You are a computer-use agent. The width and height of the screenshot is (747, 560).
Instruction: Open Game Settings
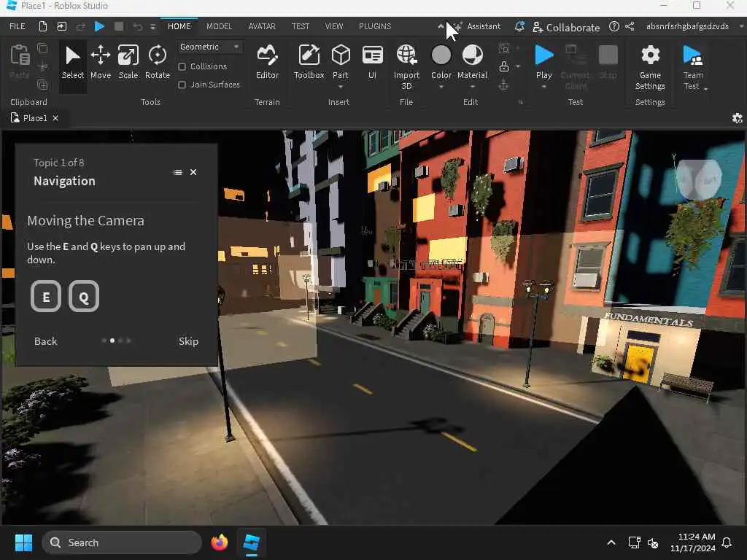pos(650,66)
